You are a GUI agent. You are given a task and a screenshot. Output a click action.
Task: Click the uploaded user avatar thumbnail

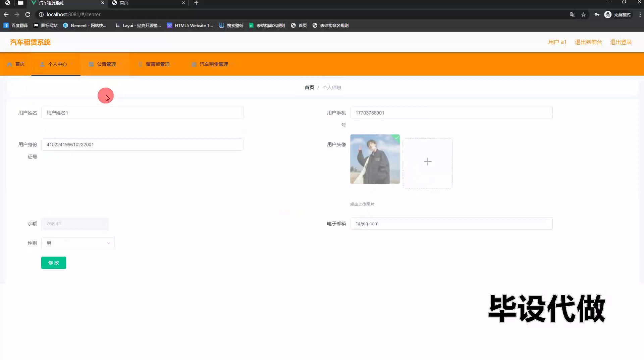pos(375,159)
